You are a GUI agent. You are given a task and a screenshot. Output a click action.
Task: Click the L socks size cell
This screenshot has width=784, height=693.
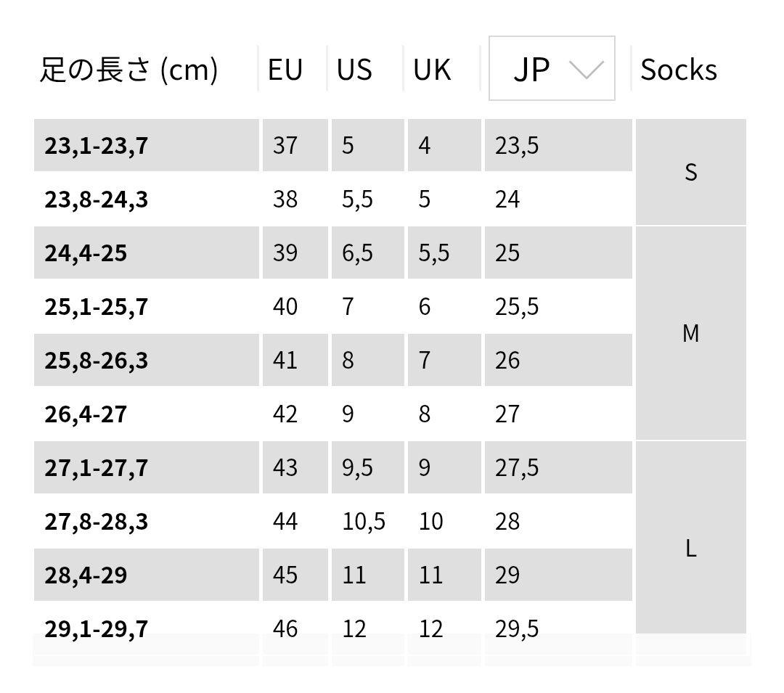coord(690,549)
